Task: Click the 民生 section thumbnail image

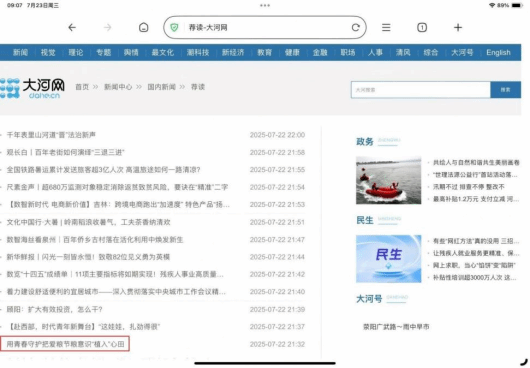Action: (388, 259)
